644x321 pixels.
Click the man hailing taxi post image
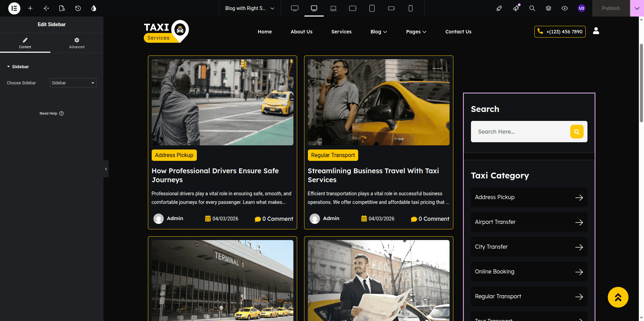(222, 102)
